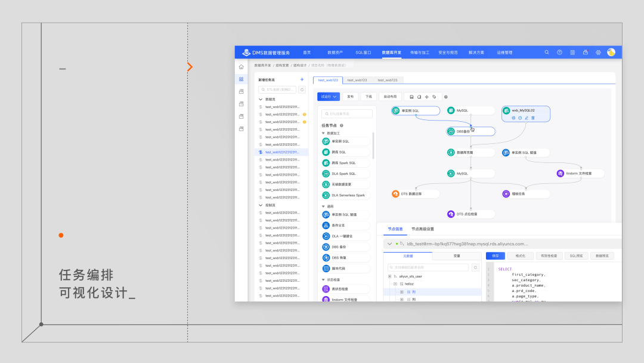644x363 pixels.
Task: Select the DBS备份 node on the canvas
Action: click(x=470, y=131)
